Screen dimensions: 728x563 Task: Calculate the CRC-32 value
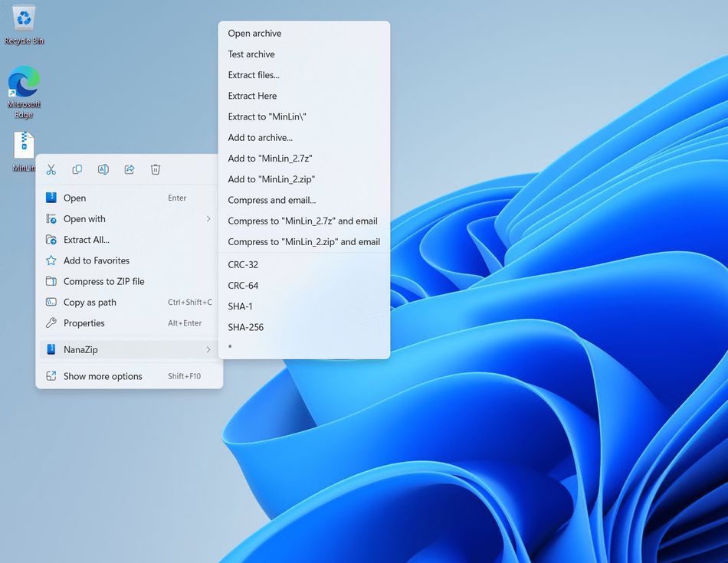tap(243, 264)
